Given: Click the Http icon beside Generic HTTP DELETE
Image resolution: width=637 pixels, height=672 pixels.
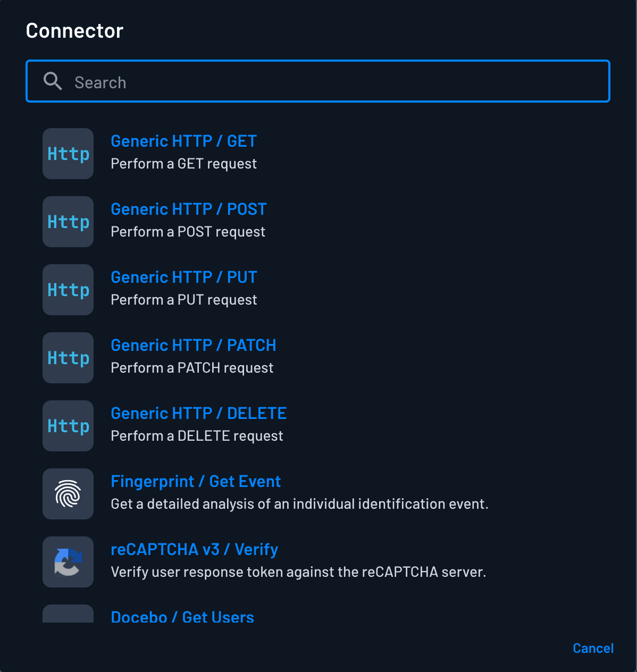Looking at the screenshot, I should (68, 426).
